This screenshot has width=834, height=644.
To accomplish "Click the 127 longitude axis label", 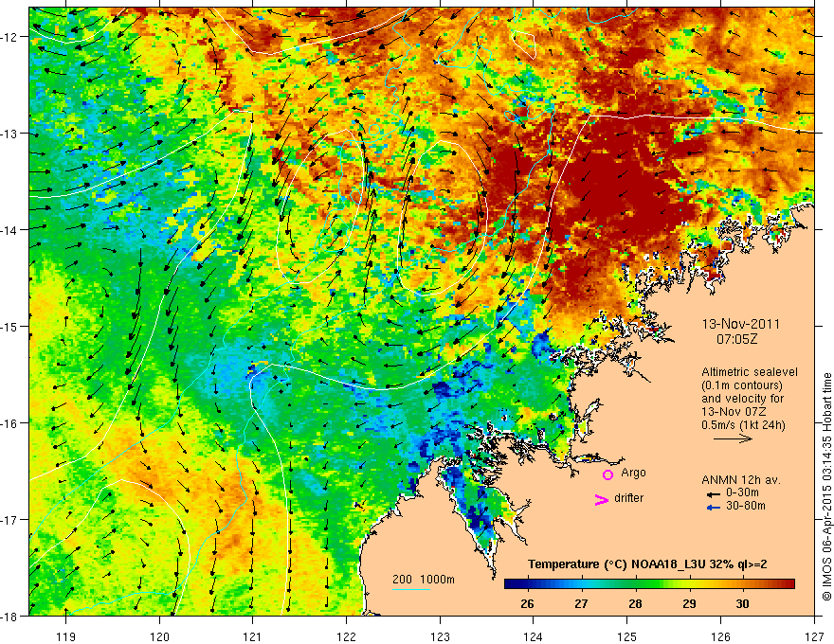I will (814, 636).
